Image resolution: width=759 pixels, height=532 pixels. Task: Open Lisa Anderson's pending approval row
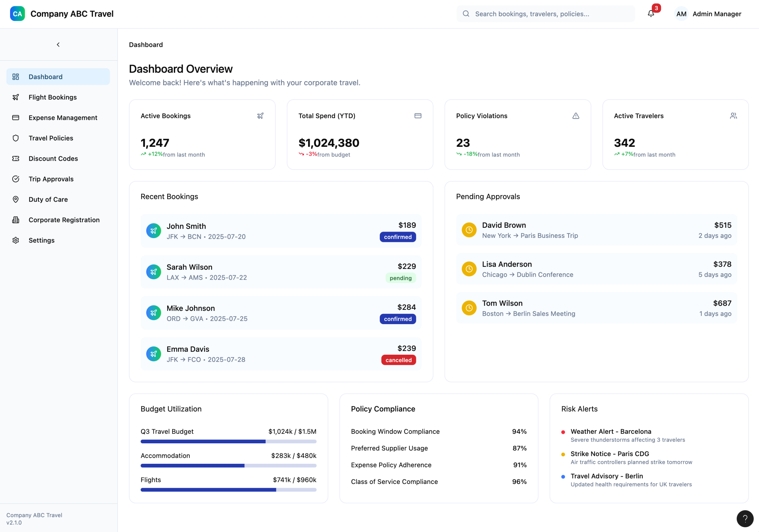(x=596, y=269)
